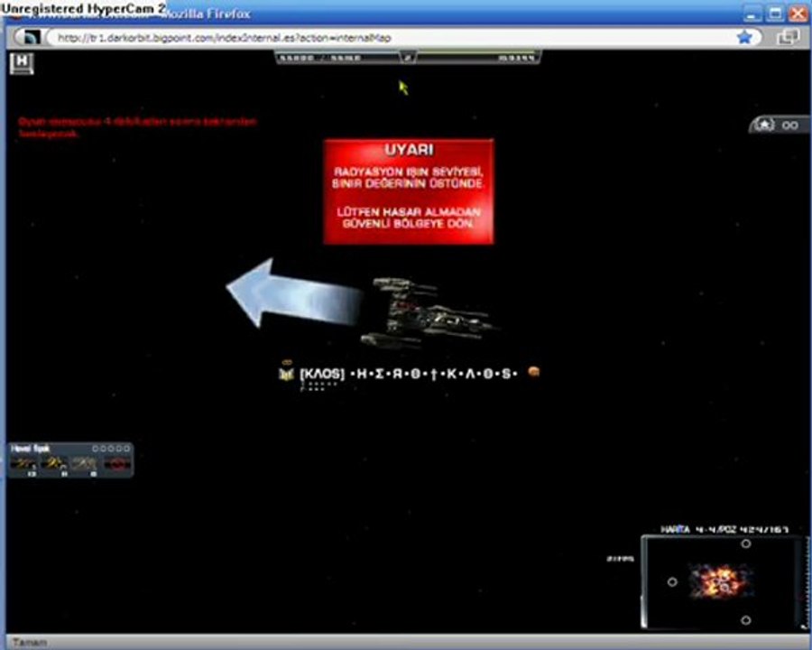Click the fiery center area of the minimap

pos(720,580)
